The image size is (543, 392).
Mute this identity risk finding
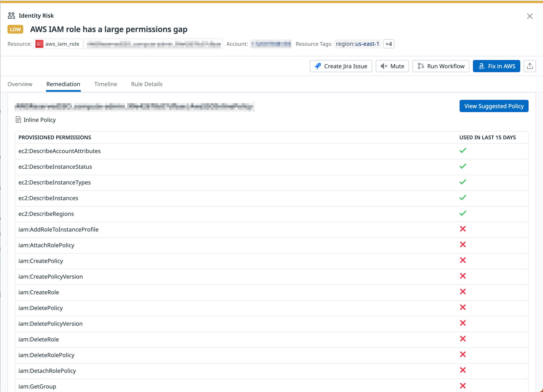tap(392, 66)
